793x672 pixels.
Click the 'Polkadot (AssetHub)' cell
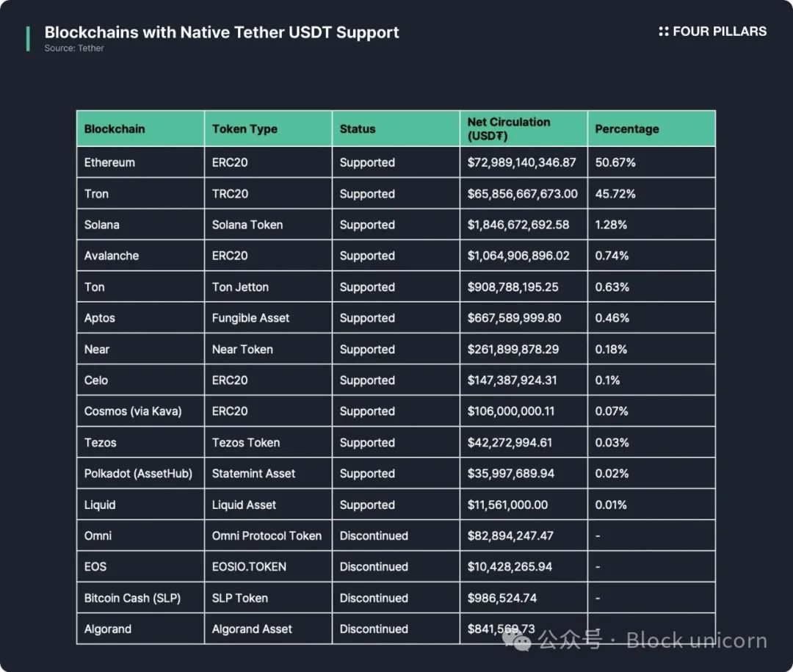click(x=138, y=474)
